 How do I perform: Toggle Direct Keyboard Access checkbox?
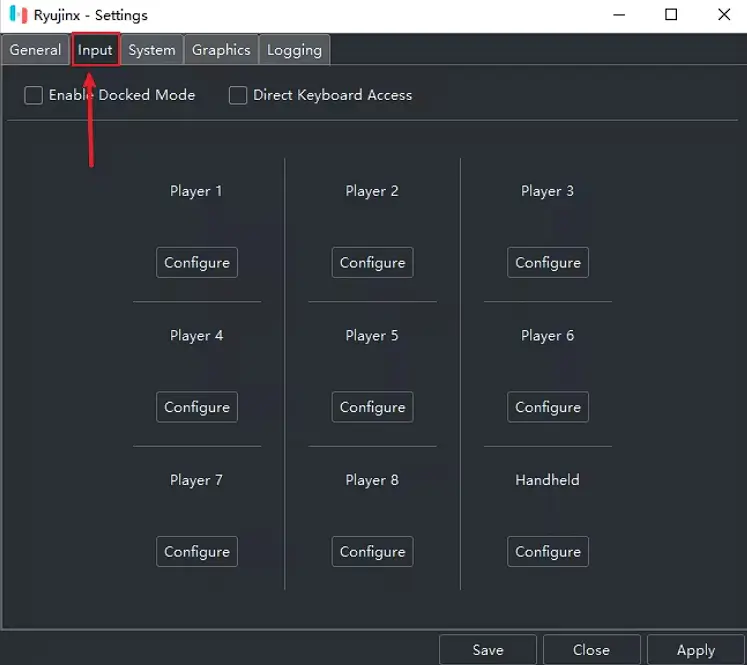coord(238,95)
